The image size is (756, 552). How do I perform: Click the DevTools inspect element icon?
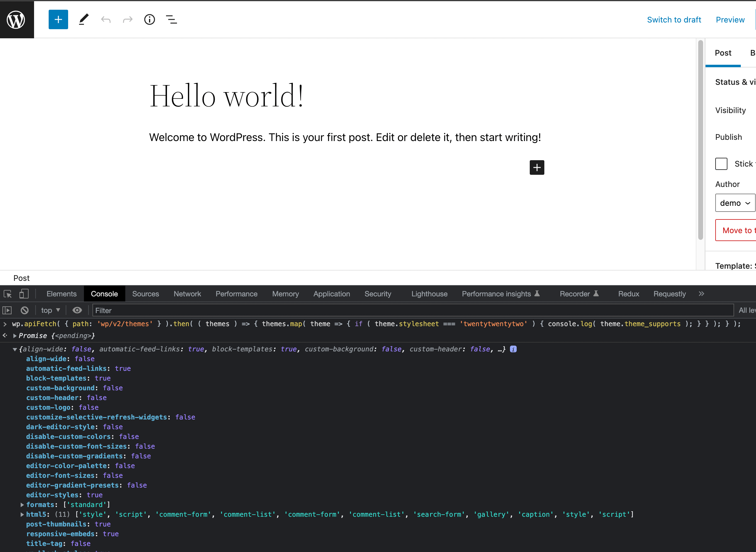click(8, 294)
